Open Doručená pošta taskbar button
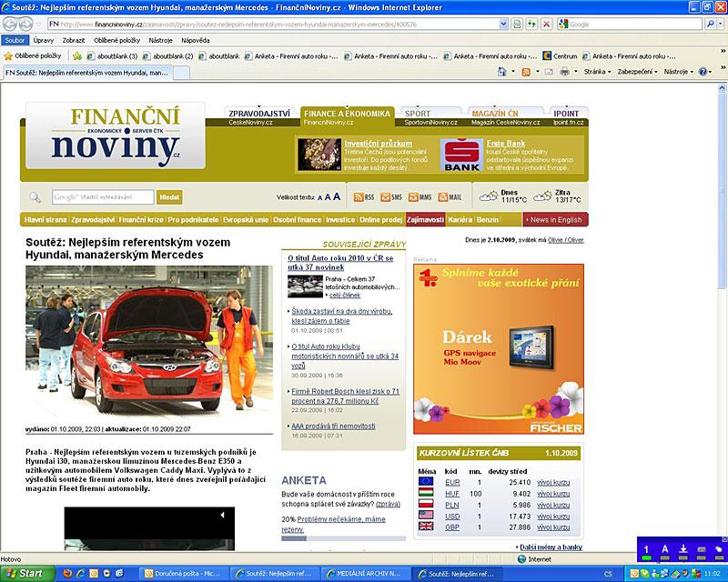728x582 pixels. 183,573
